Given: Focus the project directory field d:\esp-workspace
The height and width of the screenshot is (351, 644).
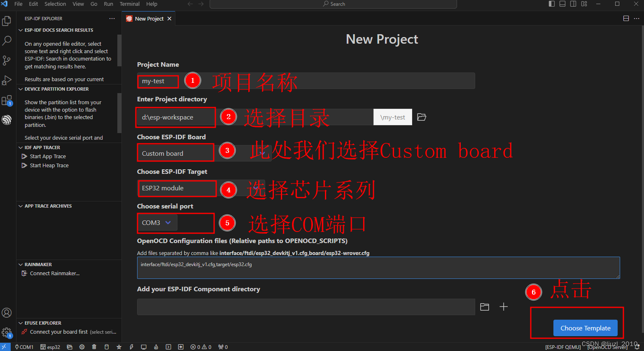Looking at the screenshot, I should pos(255,117).
